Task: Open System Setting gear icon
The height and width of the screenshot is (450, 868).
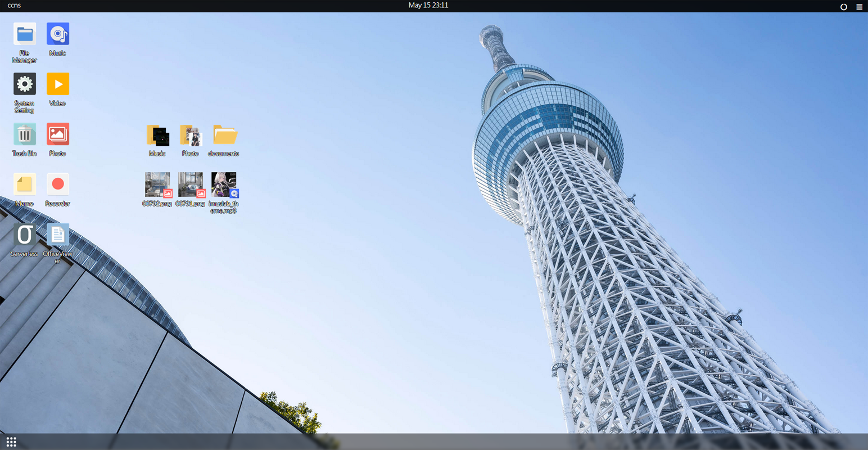Action: [x=24, y=85]
